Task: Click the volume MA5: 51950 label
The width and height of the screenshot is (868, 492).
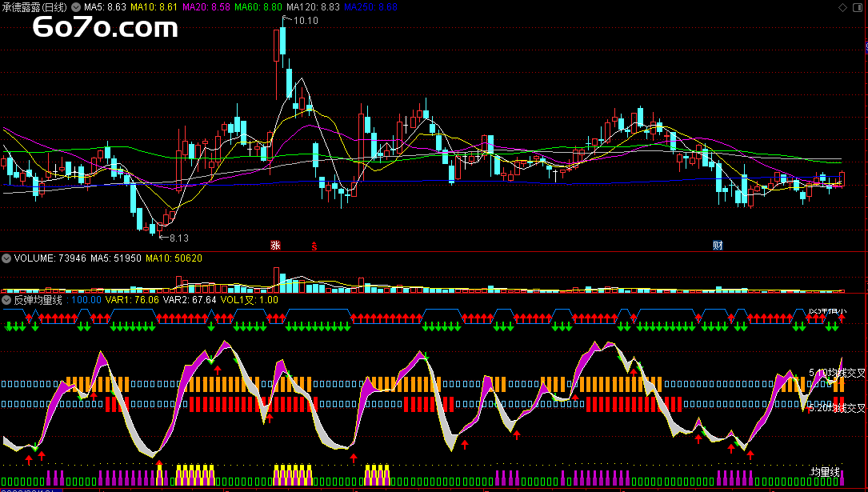Action: tap(116, 258)
